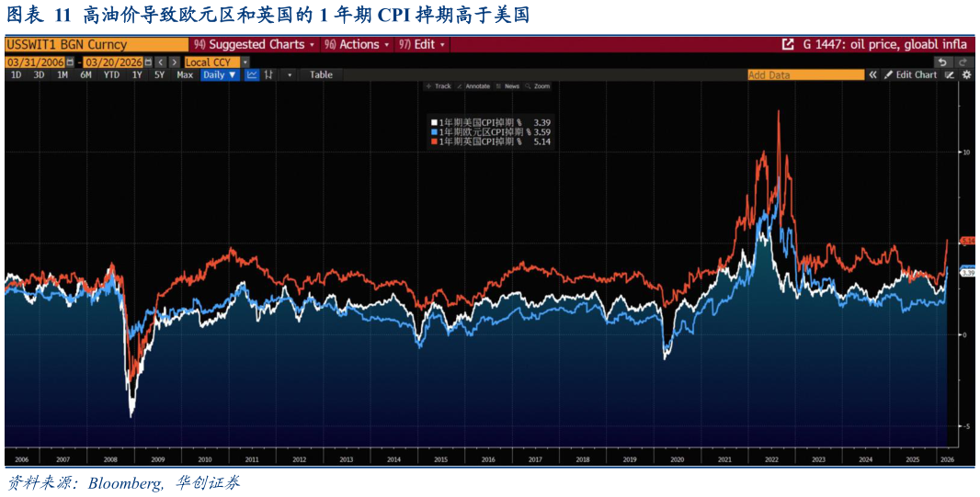980x497 pixels.
Task: Click the 2015 year label on axis
Action: pos(441,459)
